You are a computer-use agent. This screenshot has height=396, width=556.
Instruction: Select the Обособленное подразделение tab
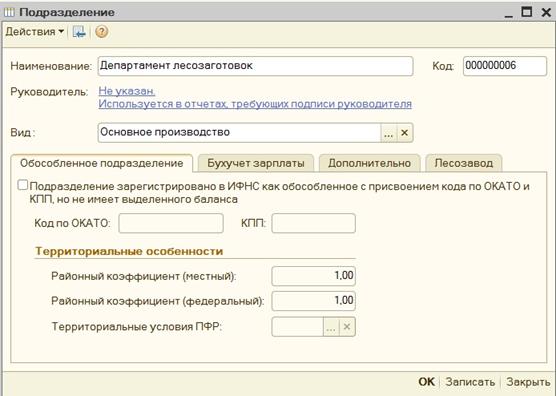click(x=101, y=163)
